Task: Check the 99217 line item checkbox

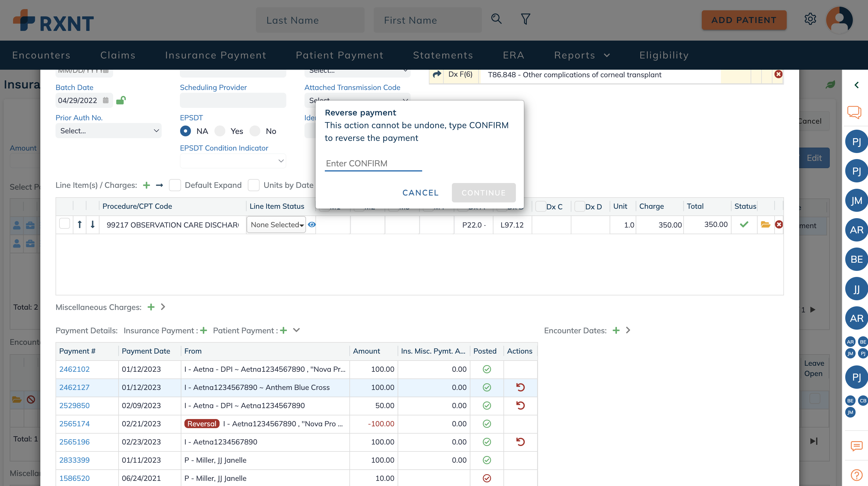Action: coord(64,224)
